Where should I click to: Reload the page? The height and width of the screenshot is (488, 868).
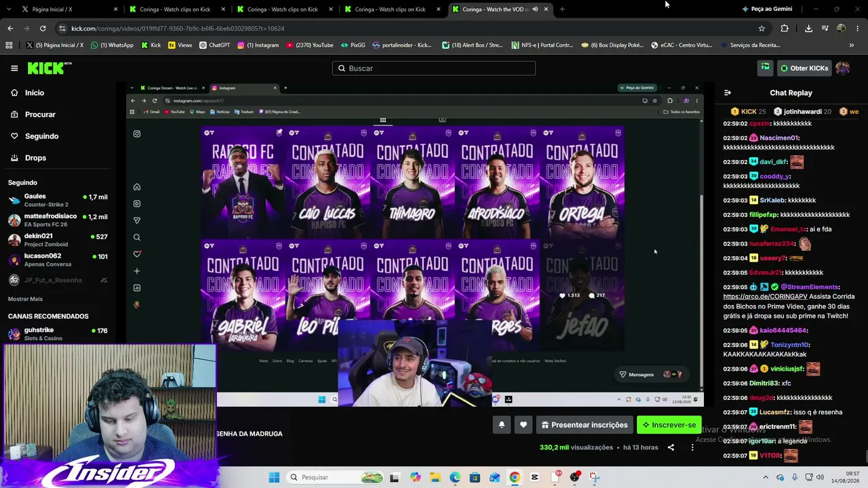[x=43, y=28]
